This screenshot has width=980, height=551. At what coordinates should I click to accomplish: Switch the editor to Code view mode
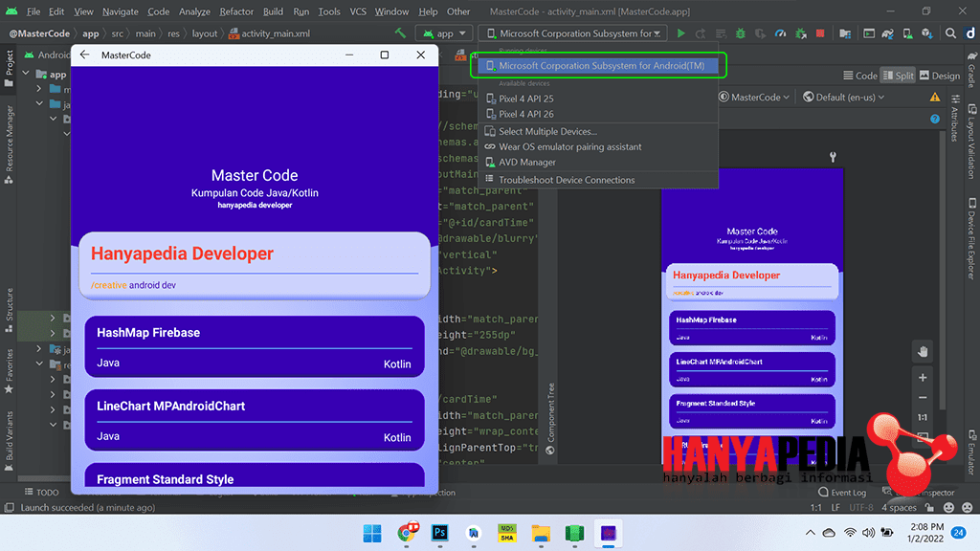(860, 75)
